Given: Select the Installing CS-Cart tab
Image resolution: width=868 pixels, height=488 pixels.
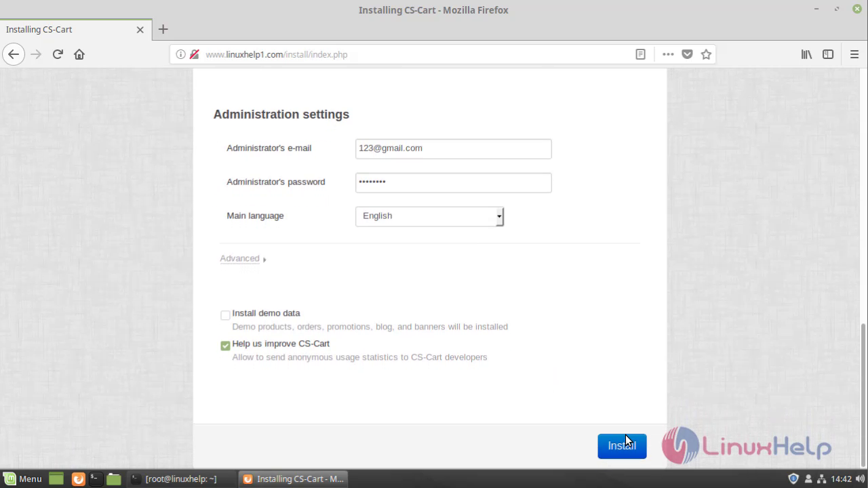Looking at the screenshot, I should click(x=75, y=30).
